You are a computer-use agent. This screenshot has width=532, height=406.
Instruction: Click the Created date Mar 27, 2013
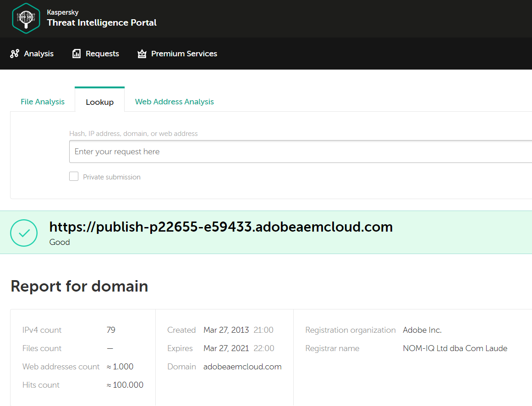pyautogui.click(x=226, y=330)
